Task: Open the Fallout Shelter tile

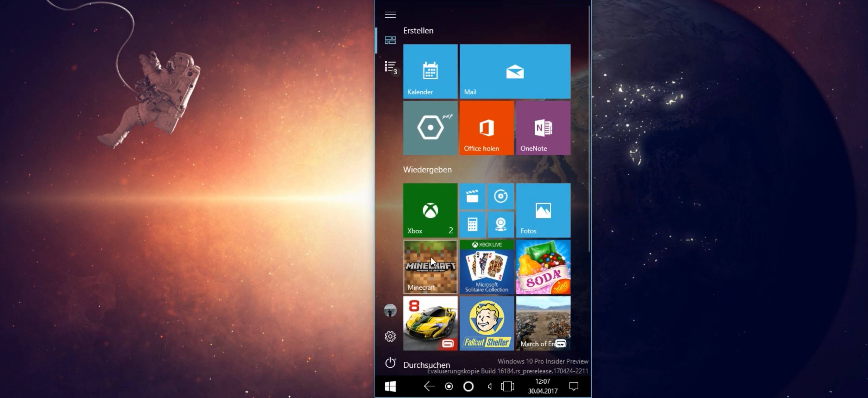Action: tap(486, 323)
